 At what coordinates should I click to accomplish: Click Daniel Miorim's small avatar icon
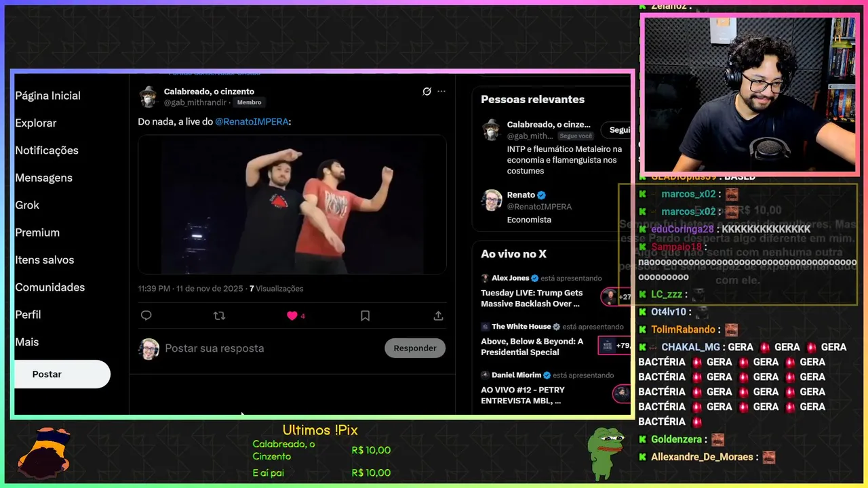click(485, 375)
